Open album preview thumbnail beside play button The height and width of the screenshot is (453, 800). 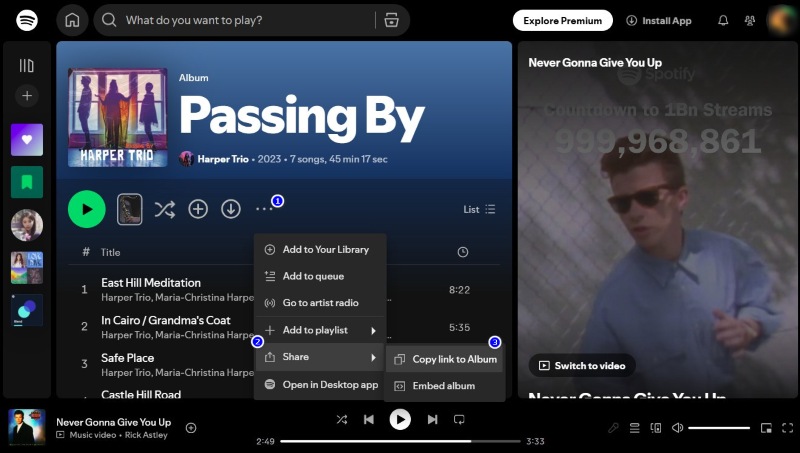coord(130,209)
